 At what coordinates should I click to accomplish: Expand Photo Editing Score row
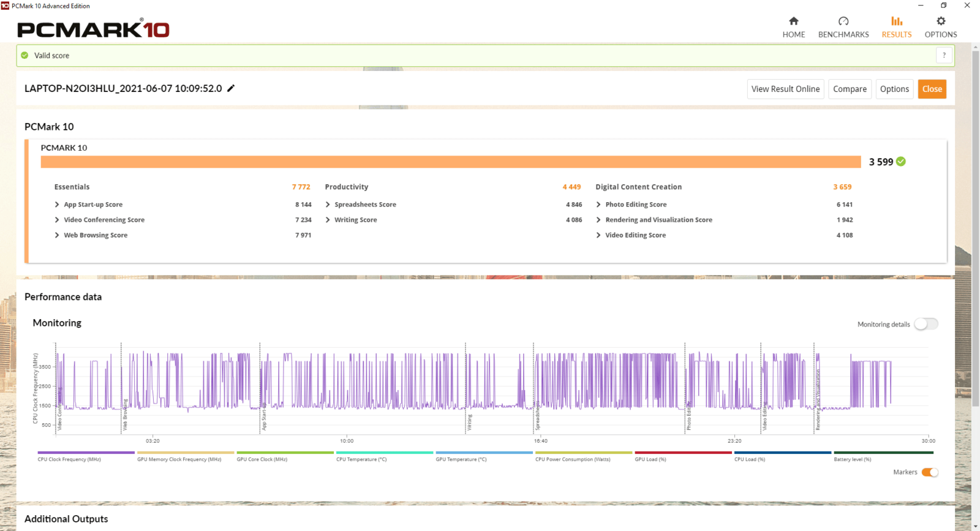coord(598,205)
